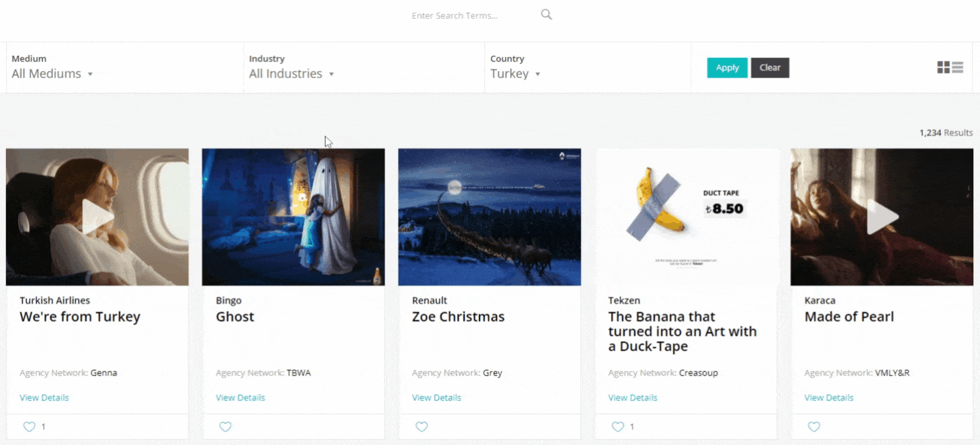Open the We're from Turkey title
The width and height of the screenshot is (980, 445).
(x=80, y=317)
